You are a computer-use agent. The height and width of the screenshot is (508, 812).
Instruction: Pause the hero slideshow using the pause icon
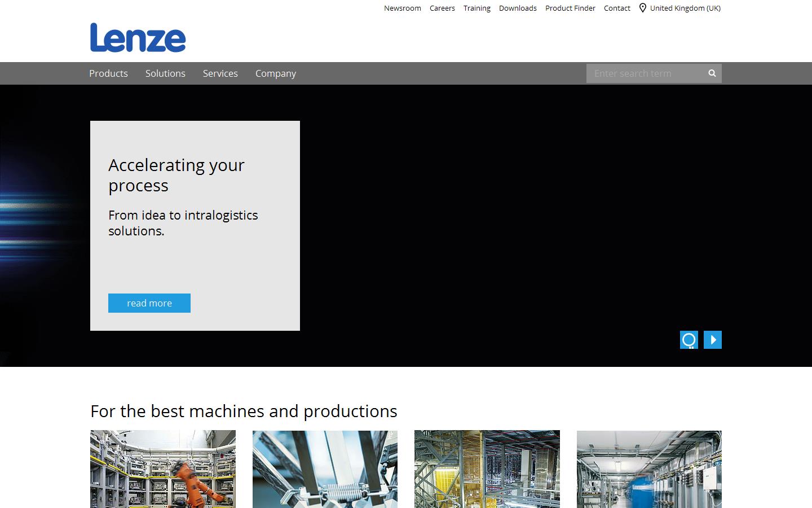pyautogui.click(x=689, y=339)
